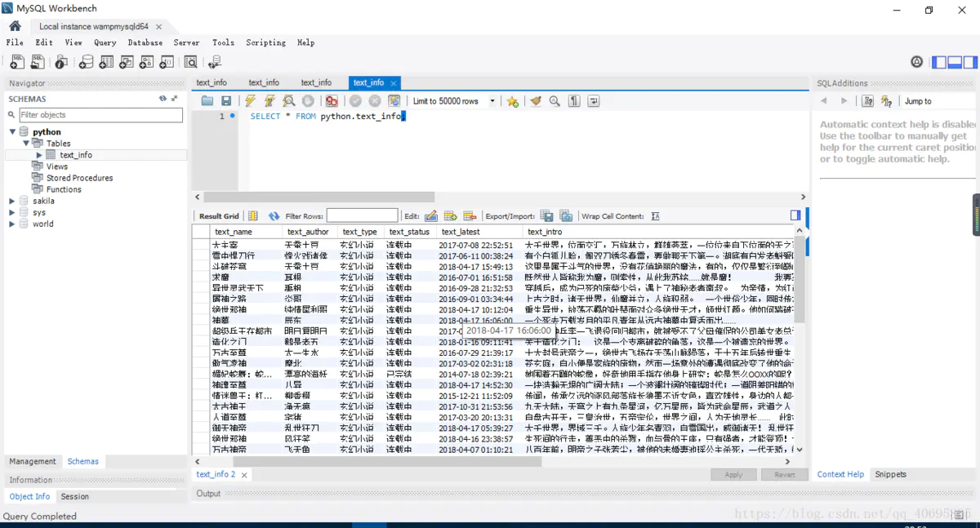Export recordset to external file icon
The width and height of the screenshot is (980, 528).
[547, 216]
